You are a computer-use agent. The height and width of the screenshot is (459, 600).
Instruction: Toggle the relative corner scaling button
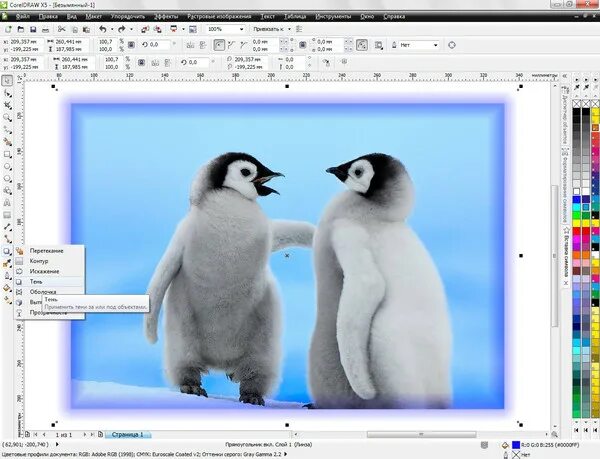(x=362, y=45)
